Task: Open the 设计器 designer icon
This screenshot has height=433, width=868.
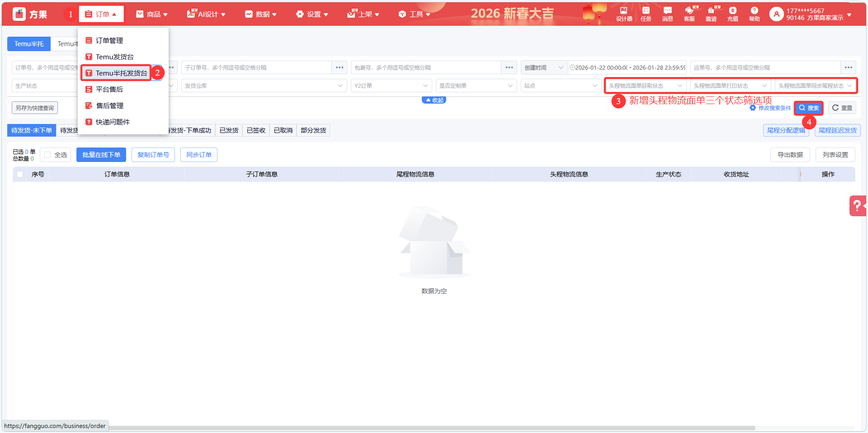Action: pos(624,14)
